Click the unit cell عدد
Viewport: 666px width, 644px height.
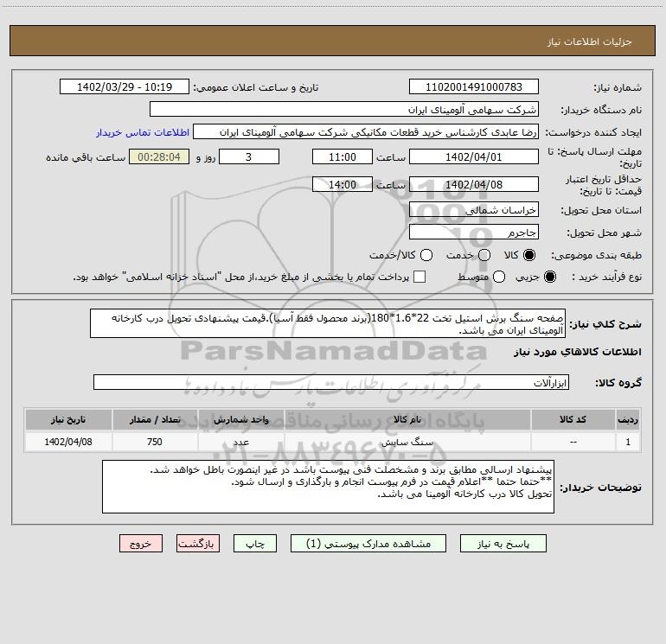[x=240, y=442]
